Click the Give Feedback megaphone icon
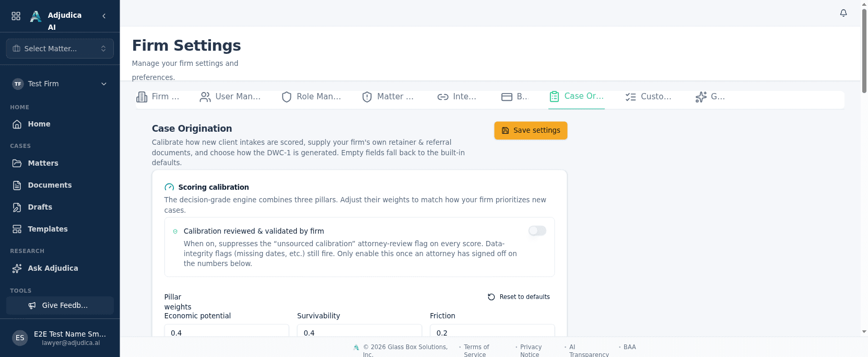Screen dimensions: 868x357 tap(32, 306)
